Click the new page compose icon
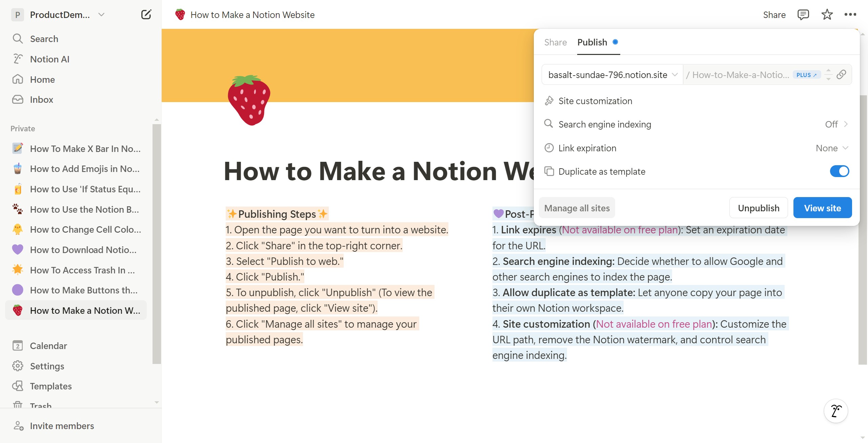 (146, 15)
